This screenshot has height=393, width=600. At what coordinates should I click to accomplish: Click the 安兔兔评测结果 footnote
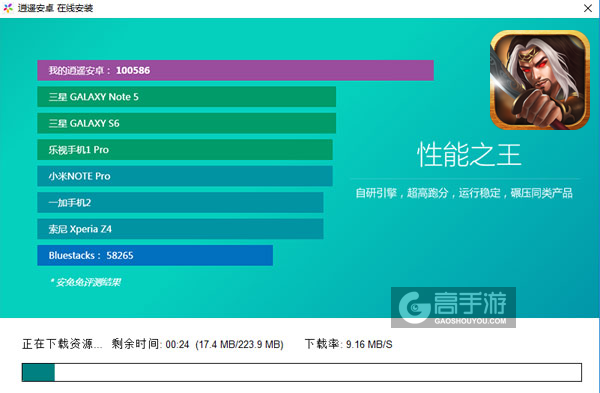pos(86,282)
